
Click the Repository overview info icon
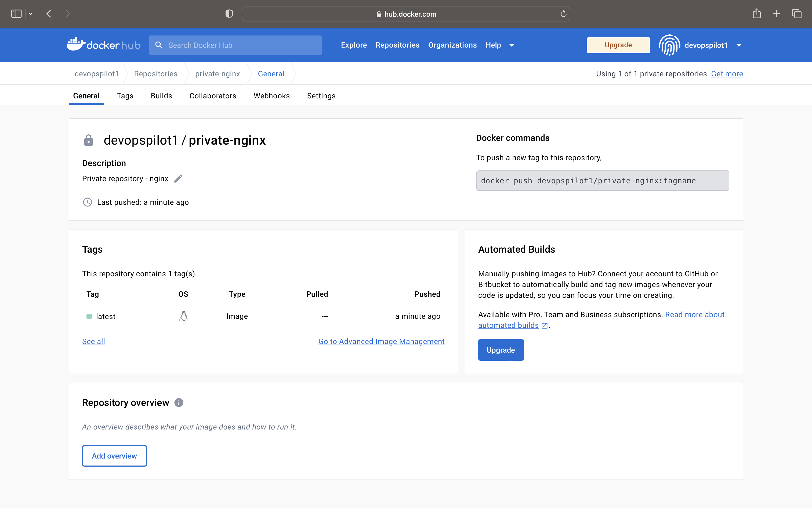(179, 403)
